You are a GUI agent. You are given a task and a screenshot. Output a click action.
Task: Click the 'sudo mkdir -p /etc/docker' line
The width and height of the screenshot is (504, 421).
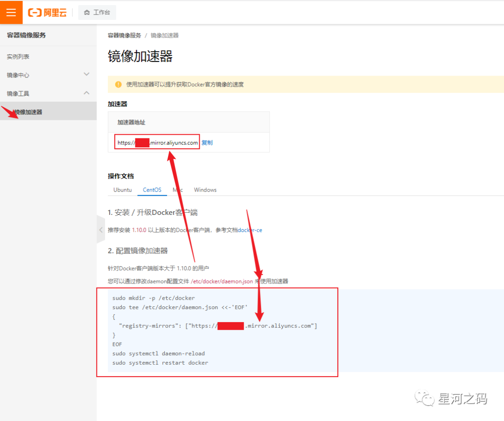[x=154, y=298]
